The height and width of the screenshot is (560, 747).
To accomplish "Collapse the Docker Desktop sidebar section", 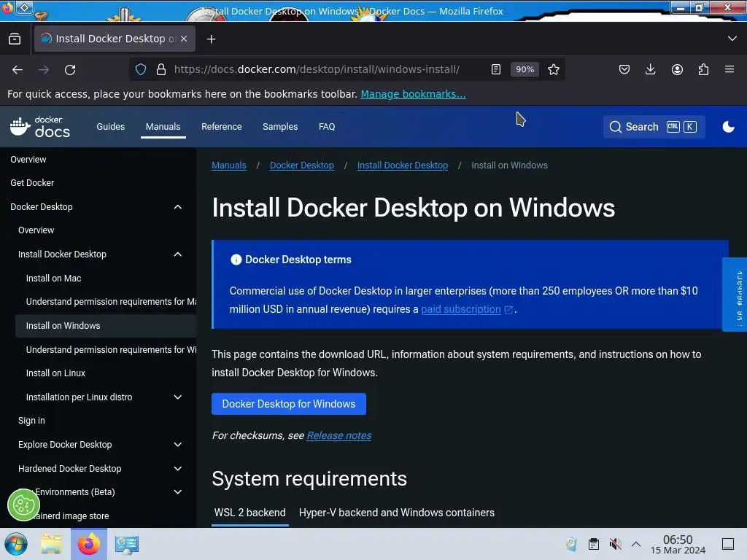I will coord(178,206).
